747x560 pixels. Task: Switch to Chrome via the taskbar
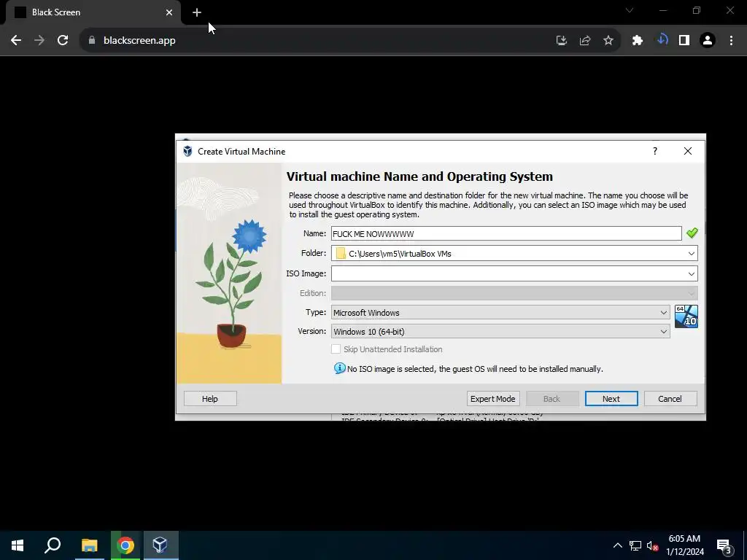(125, 545)
